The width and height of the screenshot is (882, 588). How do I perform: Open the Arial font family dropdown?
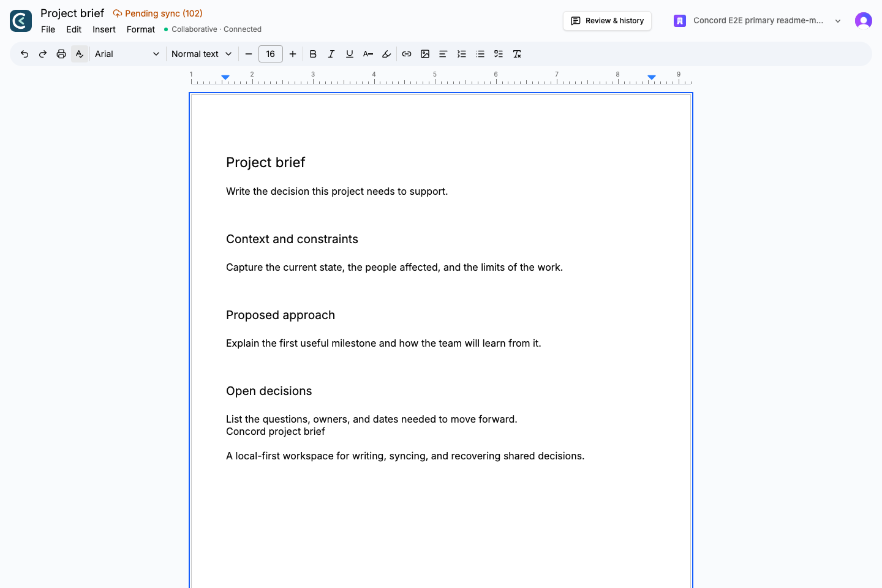click(x=127, y=54)
